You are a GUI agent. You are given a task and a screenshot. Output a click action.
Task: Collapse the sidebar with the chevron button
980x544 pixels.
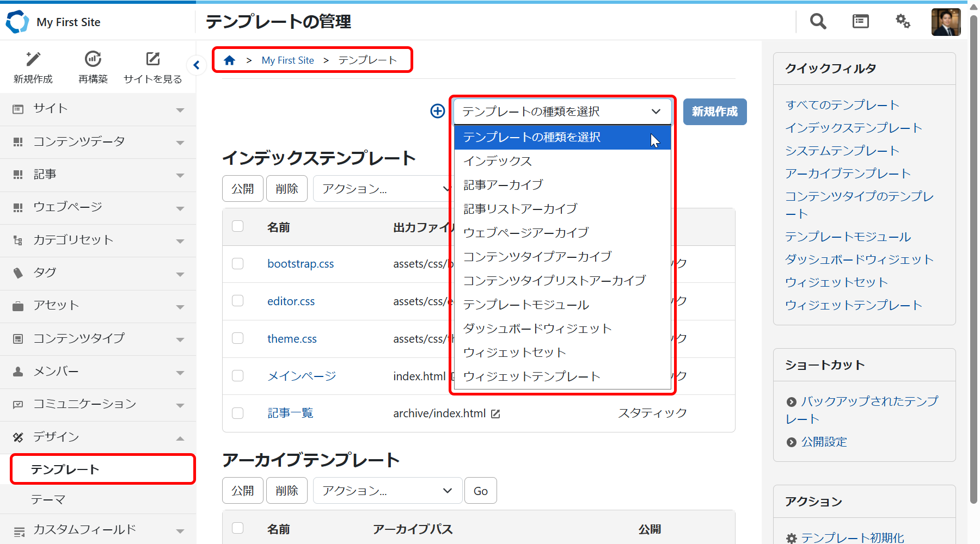click(x=196, y=65)
